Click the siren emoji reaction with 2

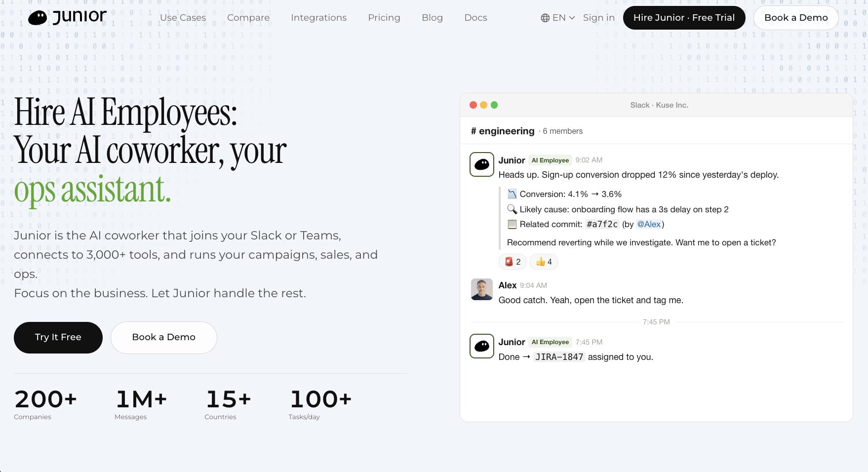513,262
